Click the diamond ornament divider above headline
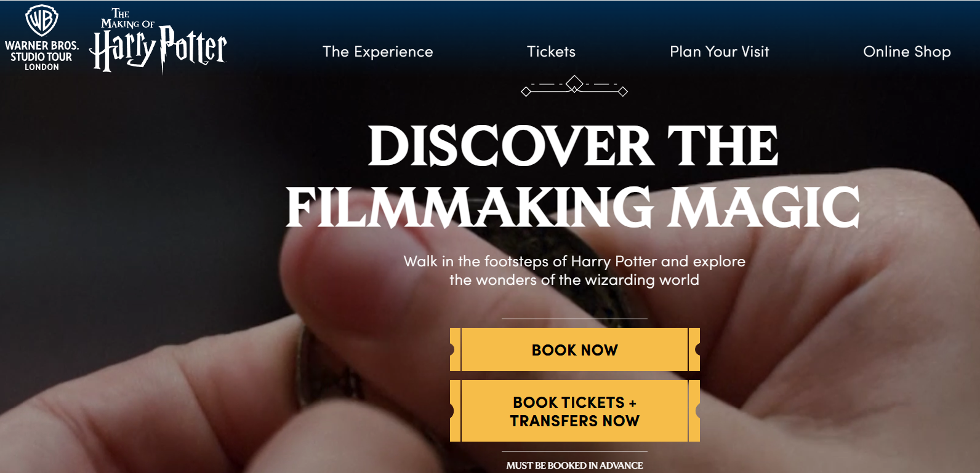This screenshot has width=980, height=473. tap(574, 86)
